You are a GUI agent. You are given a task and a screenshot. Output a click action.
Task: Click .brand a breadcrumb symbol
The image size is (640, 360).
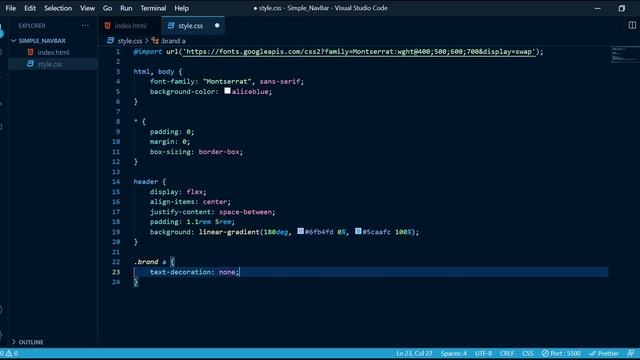[173, 41]
